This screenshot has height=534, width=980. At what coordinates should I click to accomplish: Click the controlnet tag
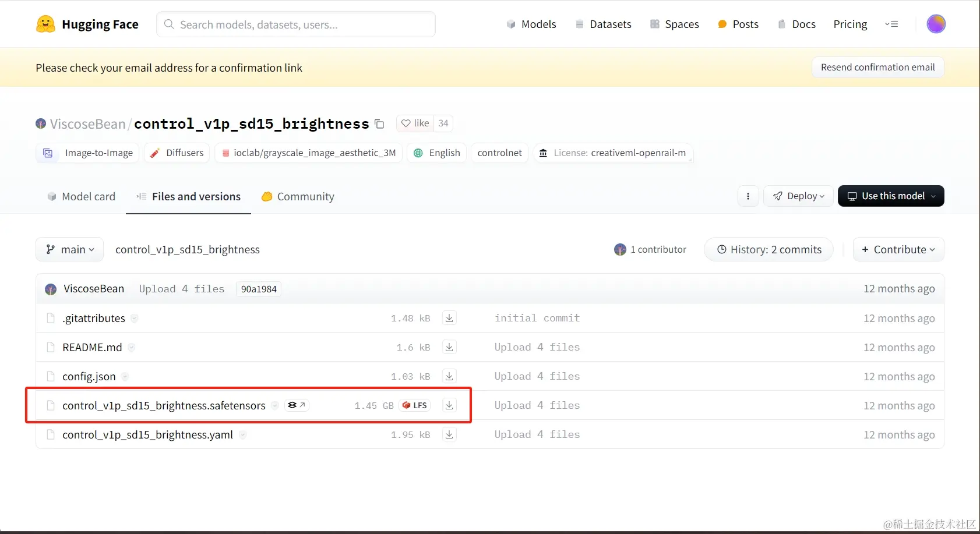pos(499,153)
